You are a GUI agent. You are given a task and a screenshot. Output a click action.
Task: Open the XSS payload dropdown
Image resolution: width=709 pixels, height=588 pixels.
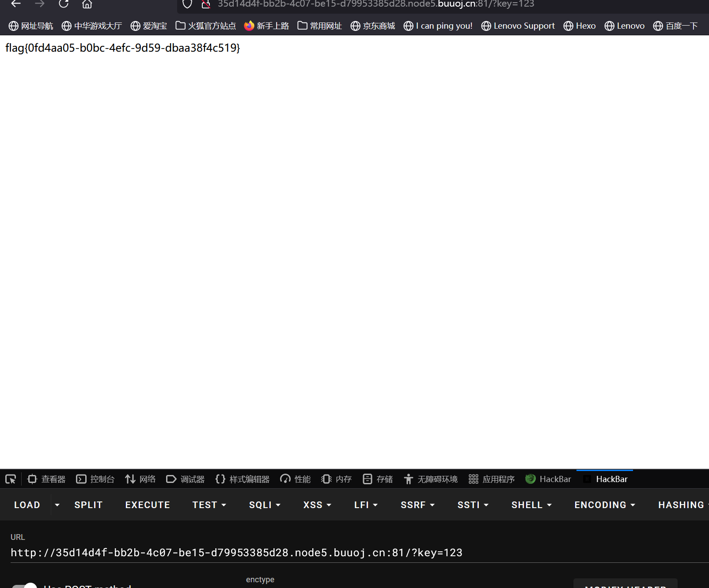tap(317, 505)
